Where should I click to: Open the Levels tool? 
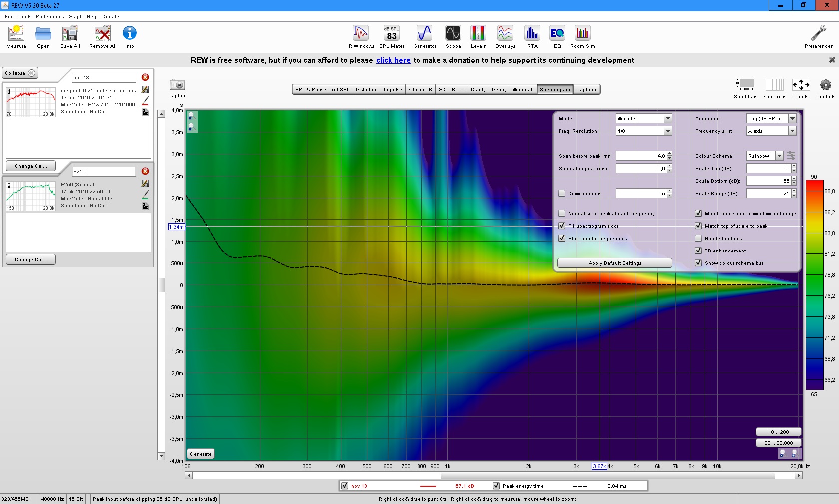click(478, 37)
